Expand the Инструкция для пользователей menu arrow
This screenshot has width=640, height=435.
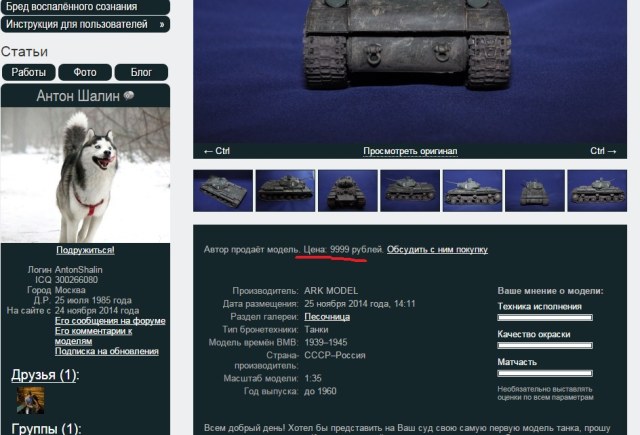click(x=162, y=24)
